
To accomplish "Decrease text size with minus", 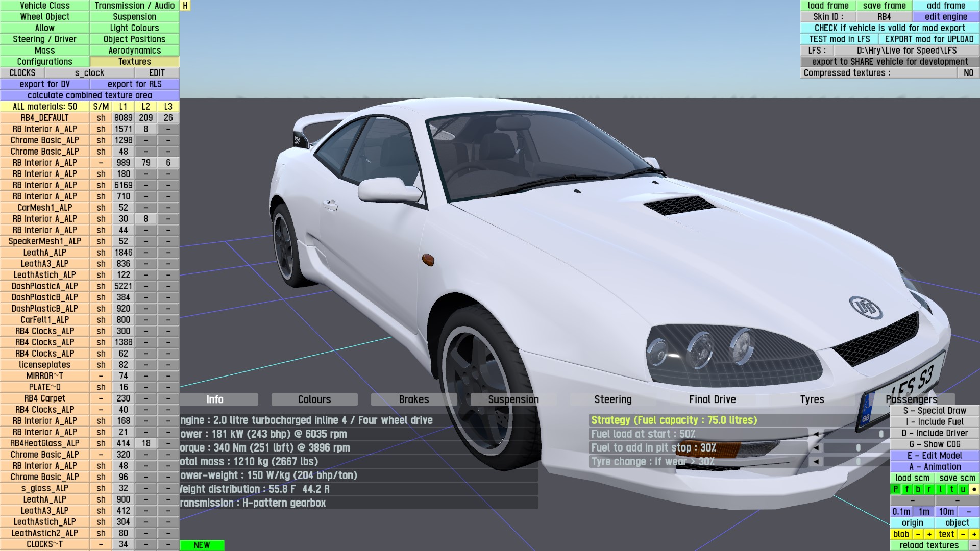I will (963, 534).
